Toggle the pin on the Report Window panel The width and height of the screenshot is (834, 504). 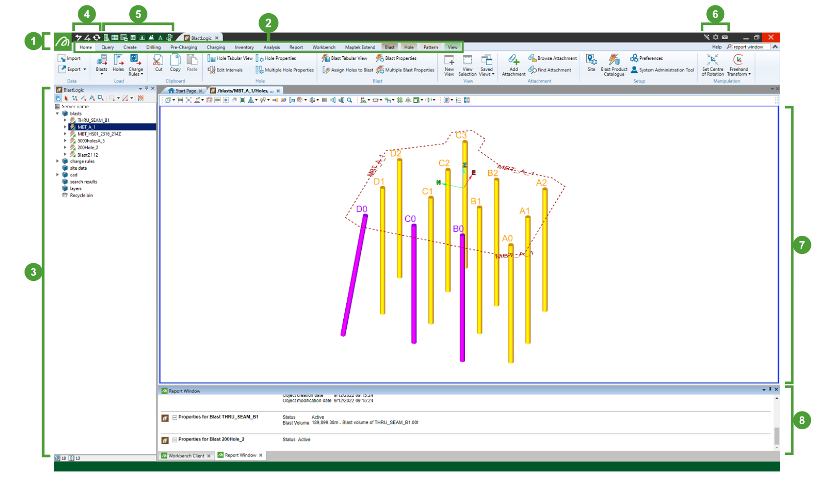click(770, 389)
